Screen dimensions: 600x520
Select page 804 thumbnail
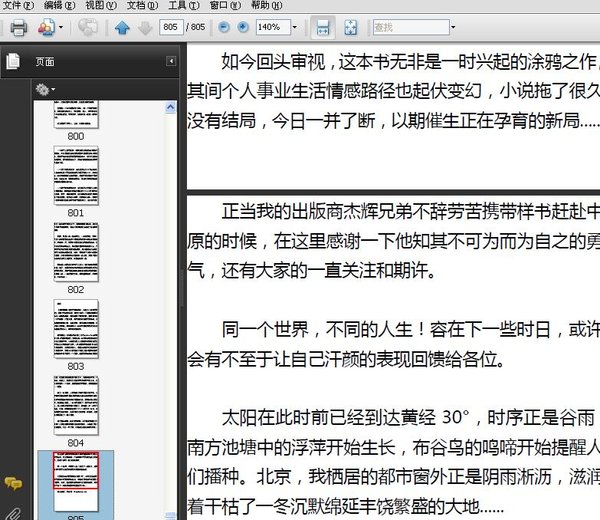click(x=76, y=406)
